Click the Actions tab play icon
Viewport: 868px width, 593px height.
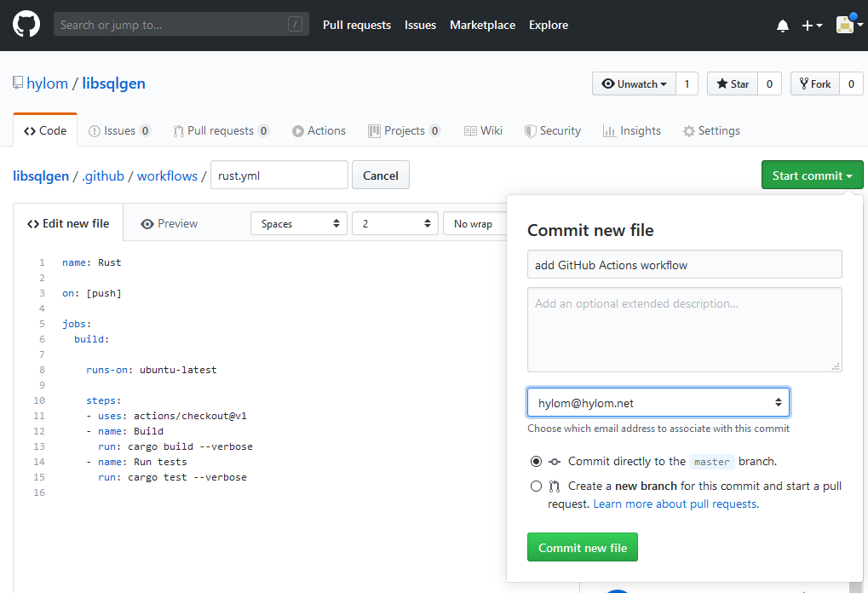point(298,131)
